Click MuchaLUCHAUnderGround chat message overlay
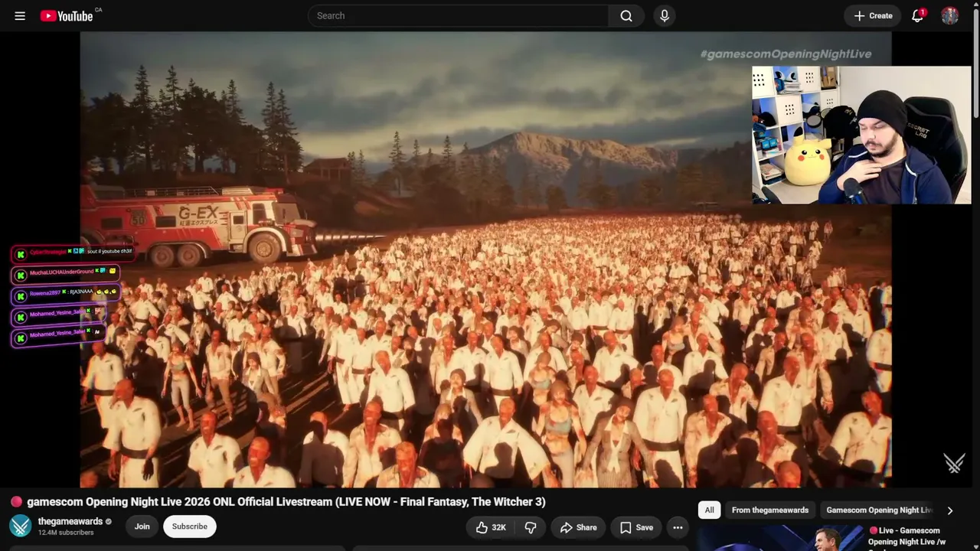The height and width of the screenshot is (551, 980). [66, 272]
